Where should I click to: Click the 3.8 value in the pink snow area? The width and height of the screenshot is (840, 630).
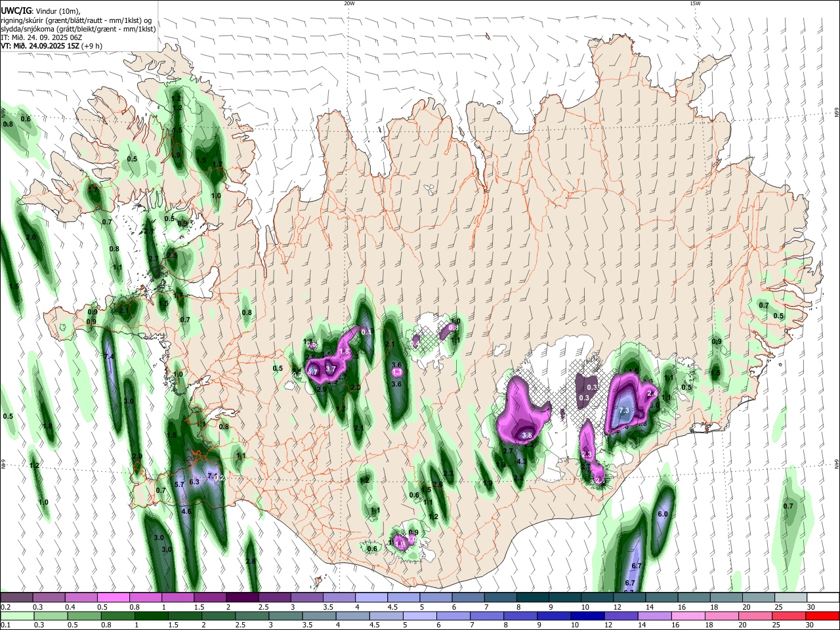click(526, 435)
